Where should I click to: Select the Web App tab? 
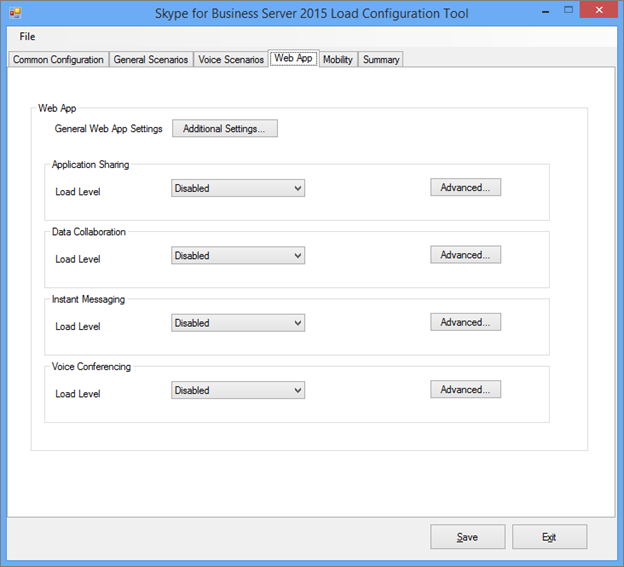(293, 58)
